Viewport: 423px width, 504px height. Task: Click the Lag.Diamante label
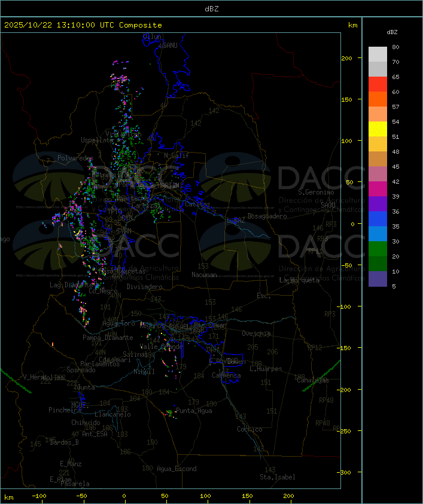(71, 285)
